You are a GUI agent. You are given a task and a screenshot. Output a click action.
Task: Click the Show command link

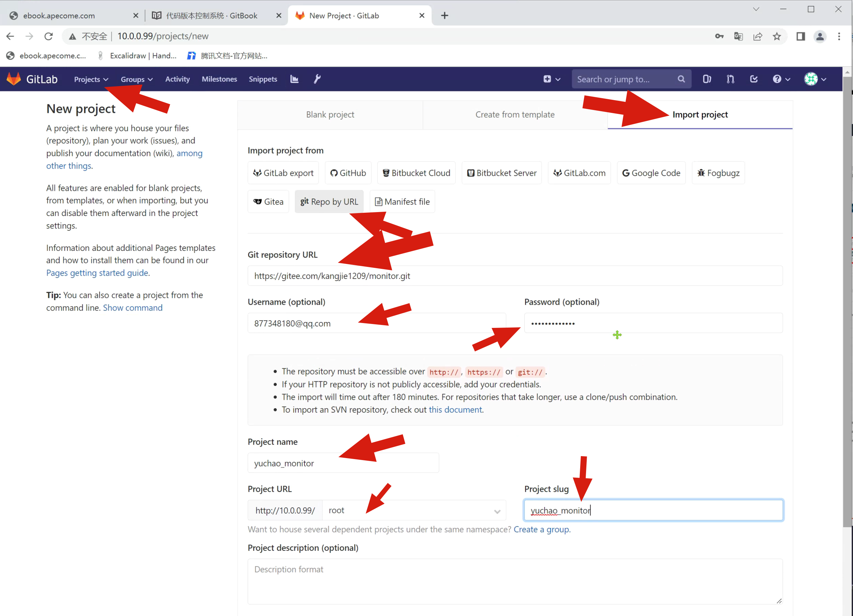132,308
